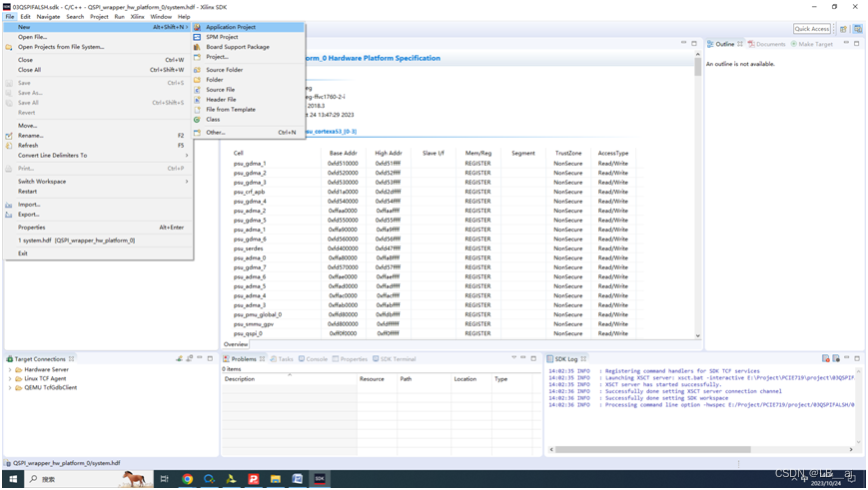Open the Help menu

(x=184, y=17)
